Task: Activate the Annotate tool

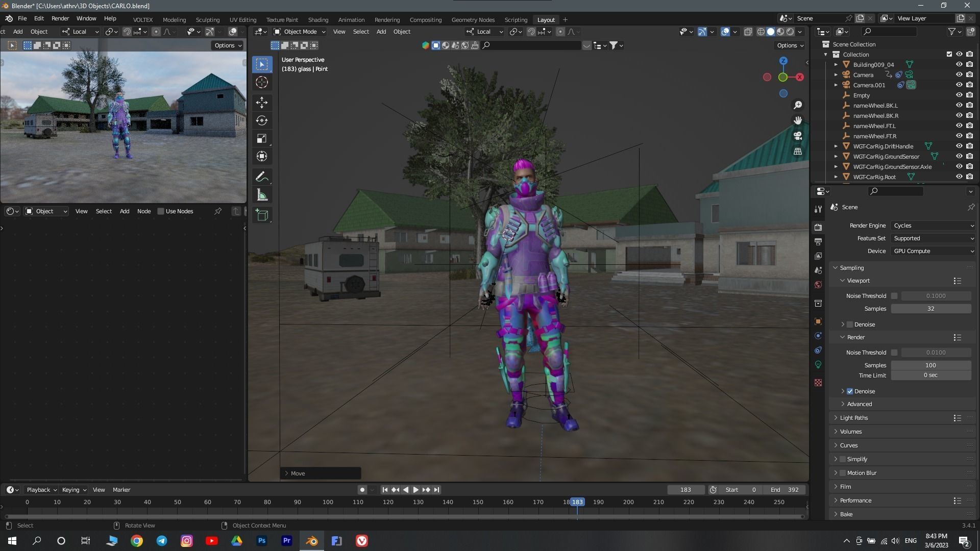Action: (x=262, y=177)
